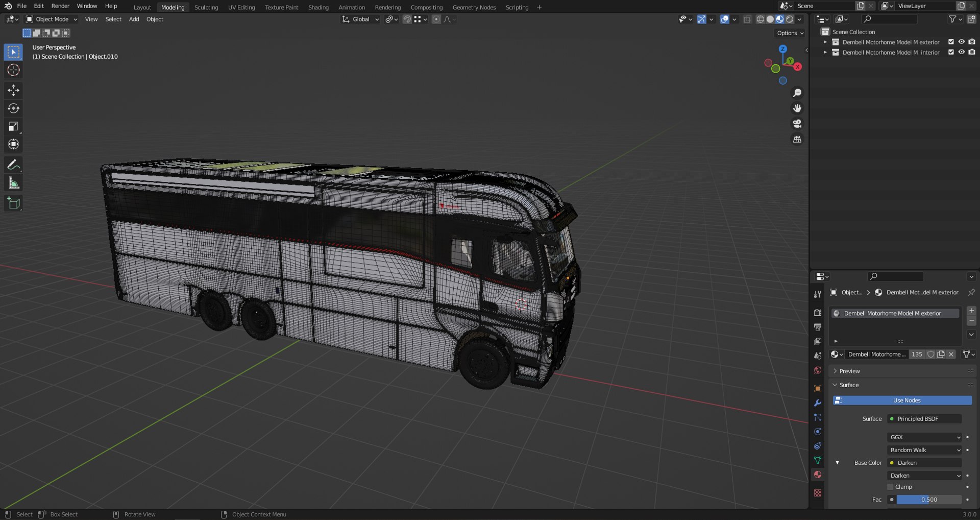Open the Modifier properties wrench tab
The height and width of the screenshot is (520, 980).
coord(818,403)
